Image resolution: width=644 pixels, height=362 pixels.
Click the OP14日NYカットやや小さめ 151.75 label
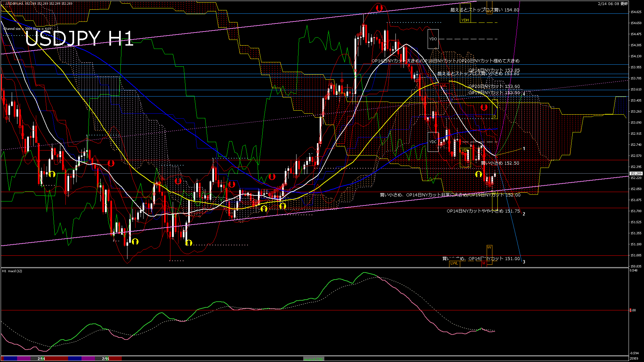coord(483,211)
